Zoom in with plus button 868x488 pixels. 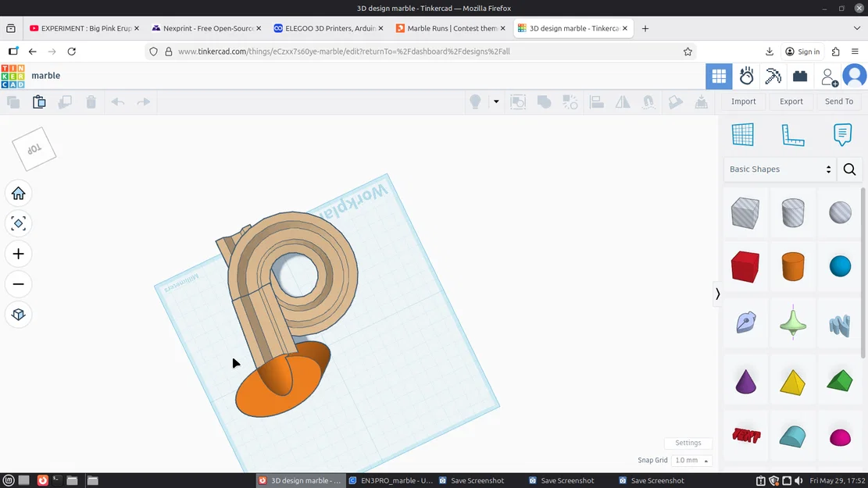click(x=18, y=254)
